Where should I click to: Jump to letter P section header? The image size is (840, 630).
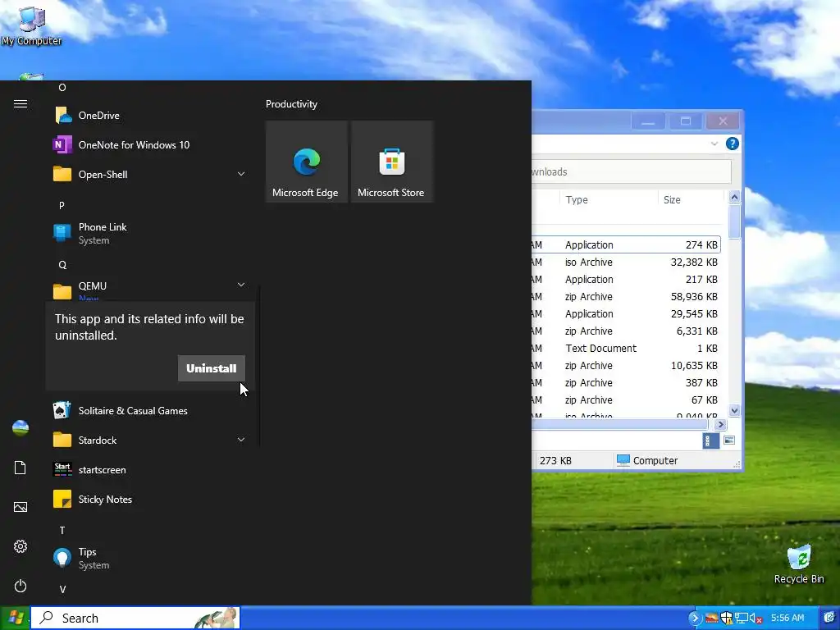point(62,205)
